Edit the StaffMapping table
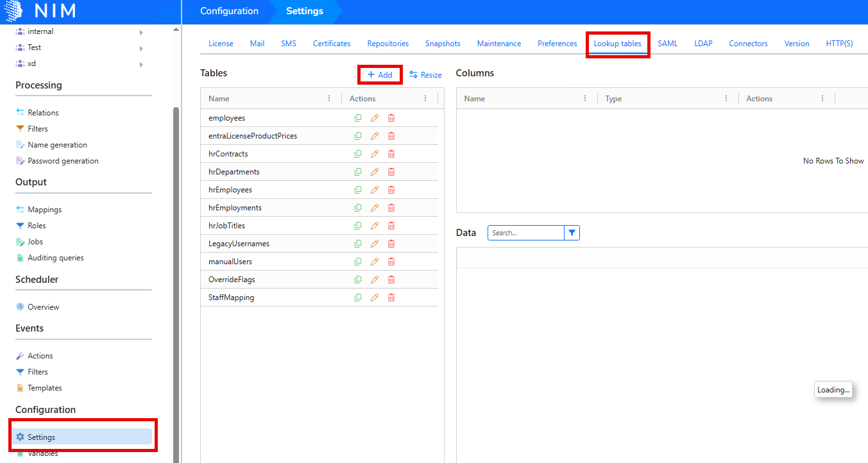 point(375,298)
